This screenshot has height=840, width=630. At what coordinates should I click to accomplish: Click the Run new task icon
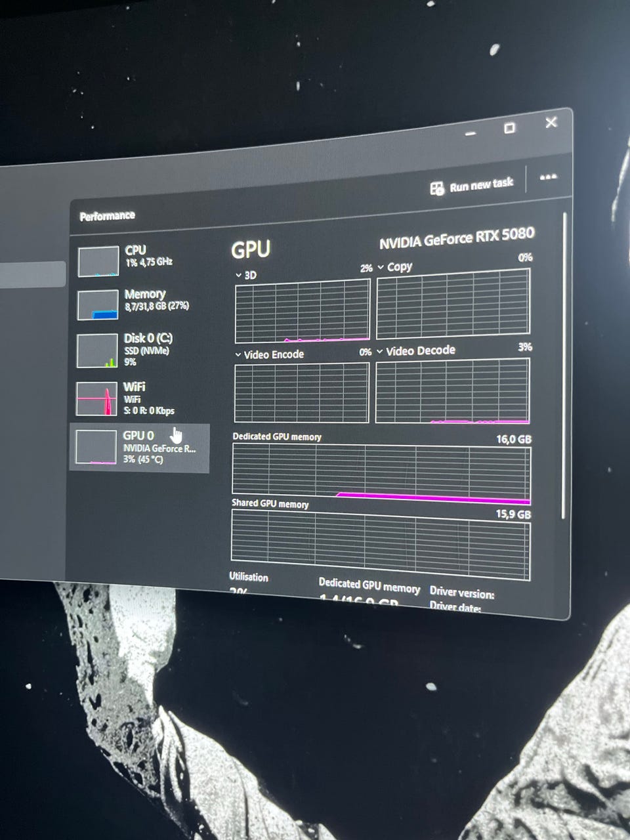437,189
